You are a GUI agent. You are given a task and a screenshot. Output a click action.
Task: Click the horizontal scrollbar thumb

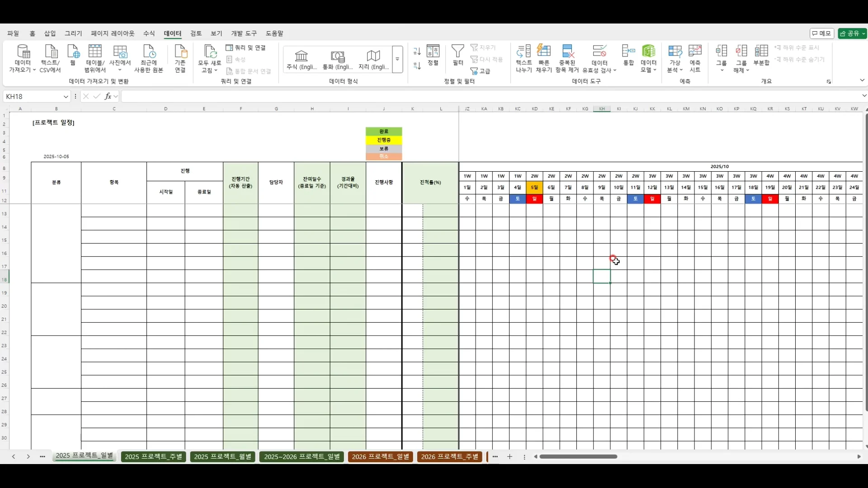click(x=578, y=457)
